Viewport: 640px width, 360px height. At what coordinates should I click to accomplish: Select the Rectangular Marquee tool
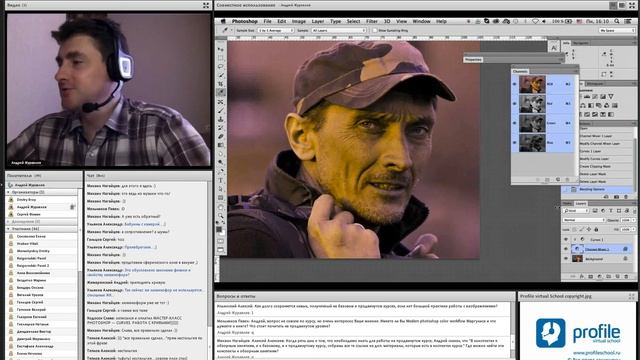221,58
